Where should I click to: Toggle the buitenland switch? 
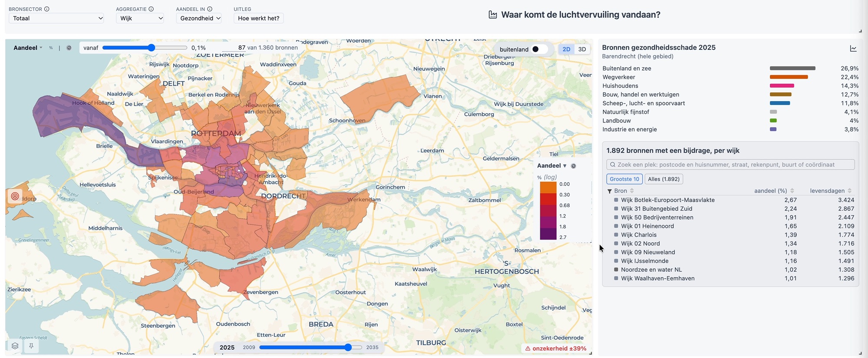pos(539,49)
